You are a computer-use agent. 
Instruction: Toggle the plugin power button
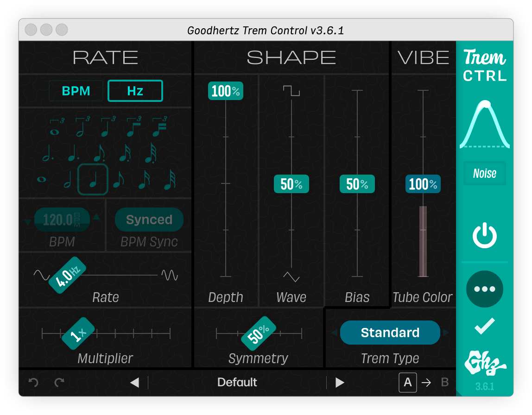pyautogui.click(x=485, y=235)
